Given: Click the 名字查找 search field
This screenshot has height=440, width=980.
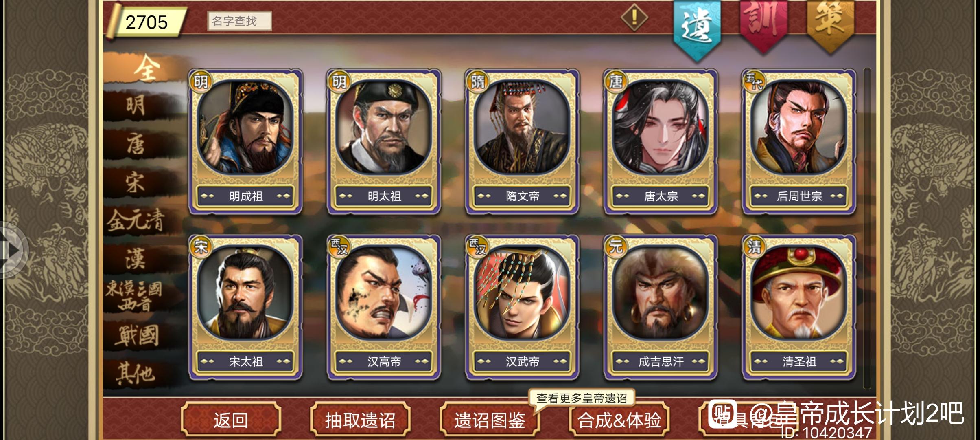Looking at the screenshot, I should [x=240, y=21].
